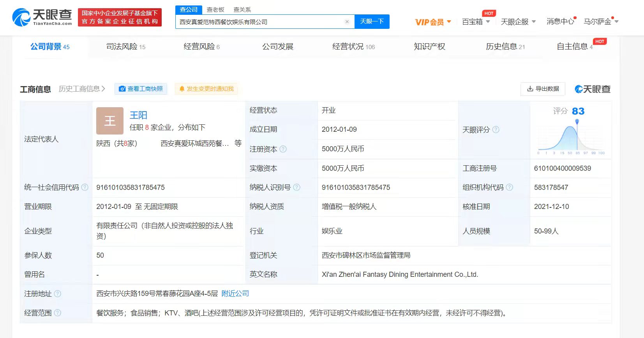Click help icon beside 纳税人识别号
644x338 pixels.
pyautogui.click(x=297, y=188)
